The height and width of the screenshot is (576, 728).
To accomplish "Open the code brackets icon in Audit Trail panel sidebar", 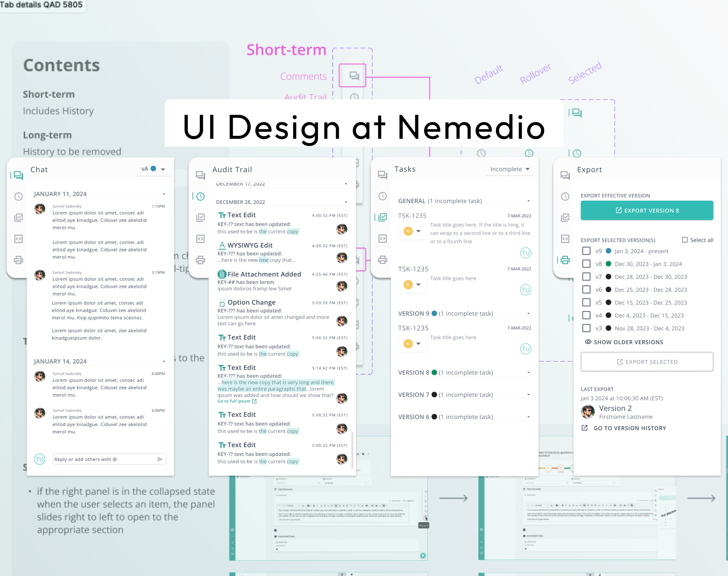I will [200, 239].
